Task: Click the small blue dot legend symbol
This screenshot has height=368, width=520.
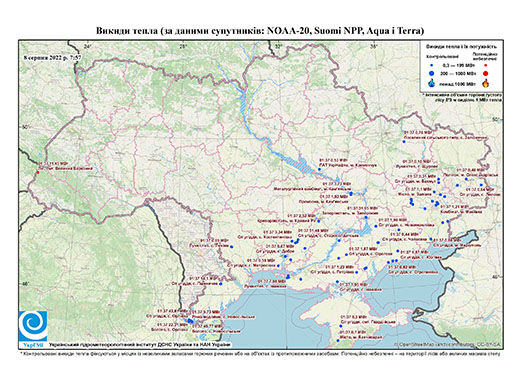Action: pos(431,66)
